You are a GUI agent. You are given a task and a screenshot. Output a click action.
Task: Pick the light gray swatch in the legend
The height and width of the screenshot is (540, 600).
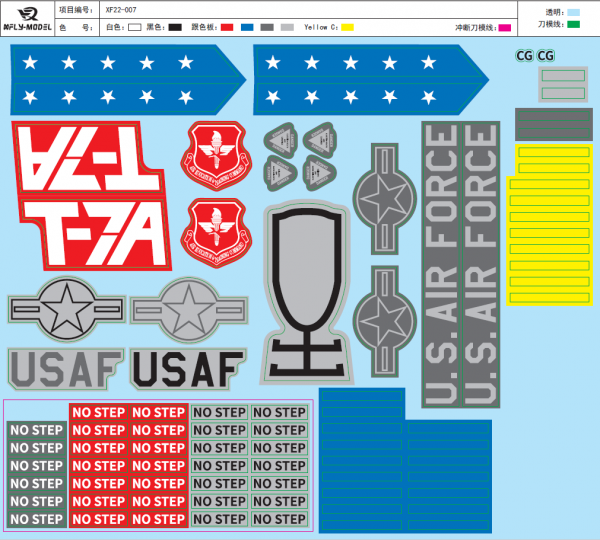point(287,27)
